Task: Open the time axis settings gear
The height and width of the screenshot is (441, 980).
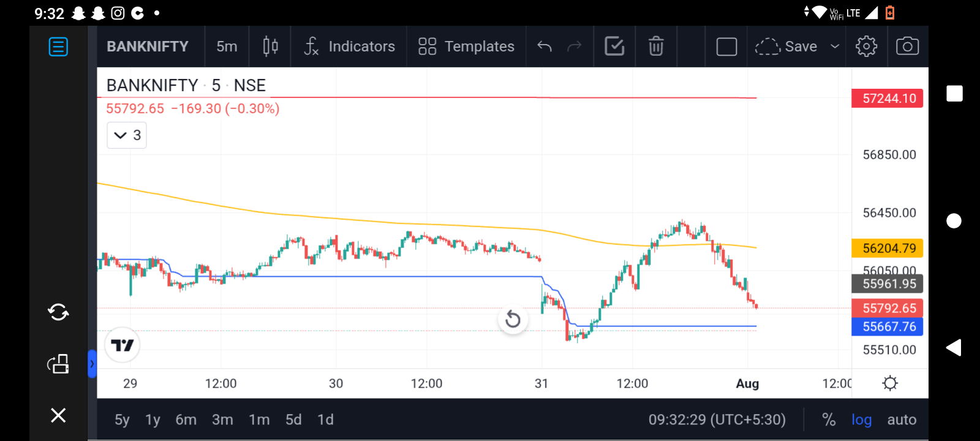Action: 890,383
